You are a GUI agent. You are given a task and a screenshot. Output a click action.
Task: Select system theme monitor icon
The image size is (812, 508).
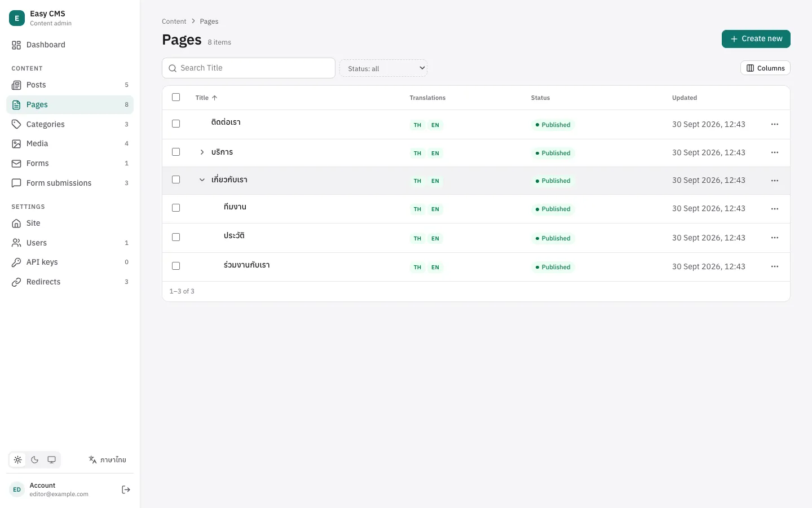coord(52,459)
